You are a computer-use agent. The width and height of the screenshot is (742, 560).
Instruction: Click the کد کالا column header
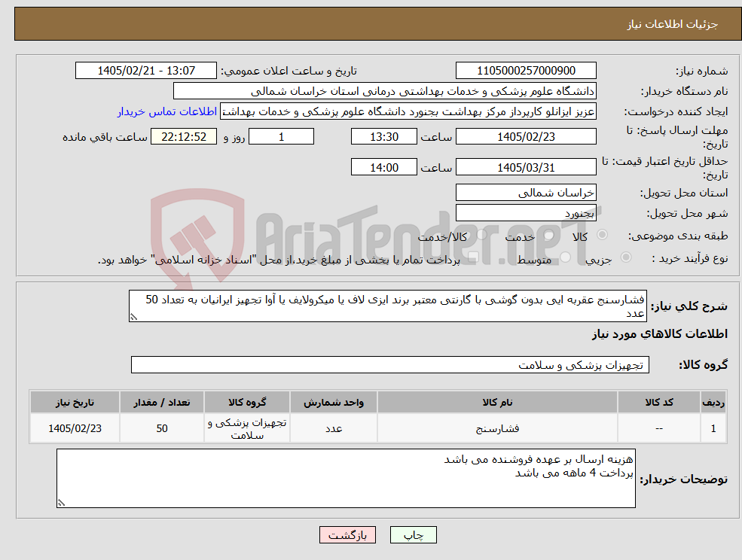pos(658,403)
